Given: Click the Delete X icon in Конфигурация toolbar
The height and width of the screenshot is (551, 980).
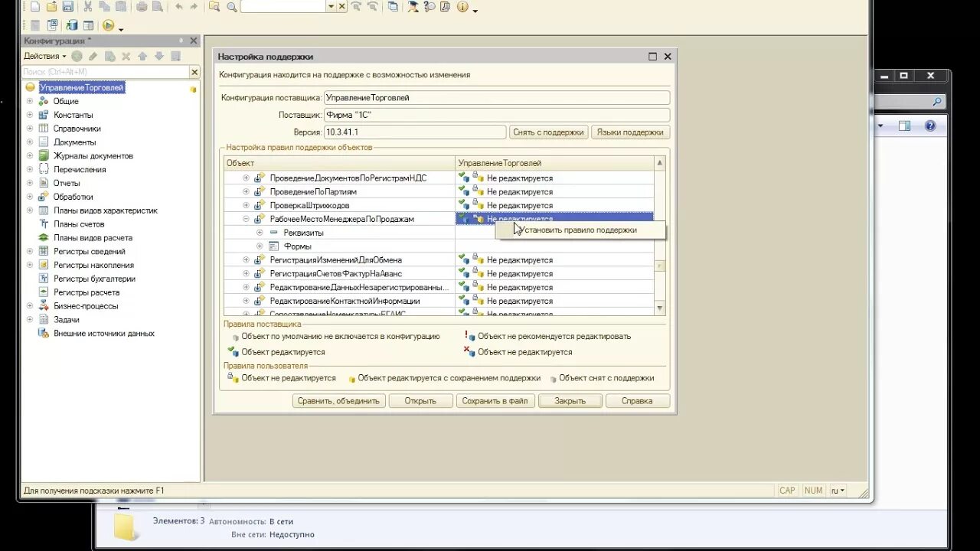Looking at the screenshot, I should point(126,57).
